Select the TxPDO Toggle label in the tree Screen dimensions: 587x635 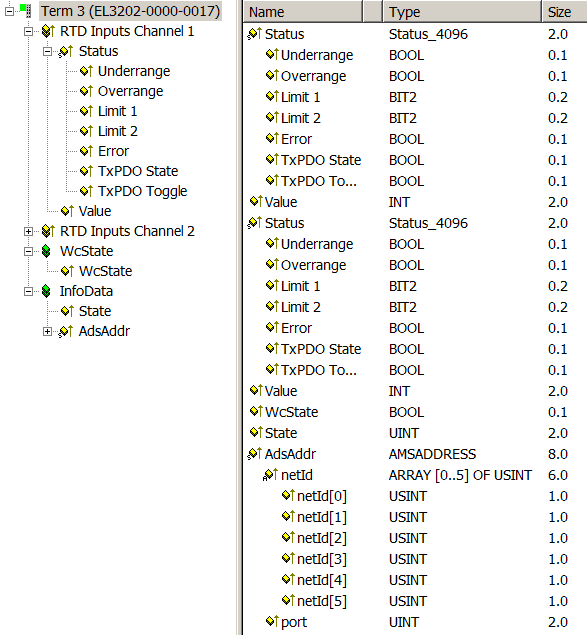point(143,191)
